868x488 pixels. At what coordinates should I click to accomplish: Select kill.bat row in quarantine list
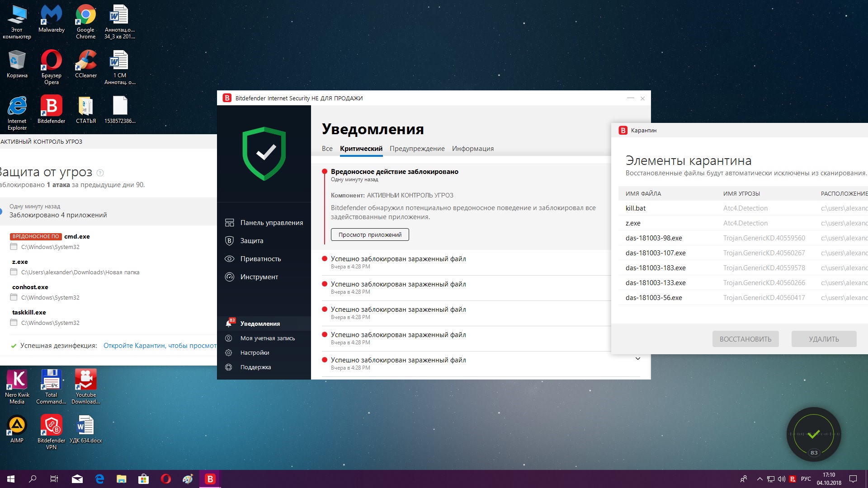point(743,208)
